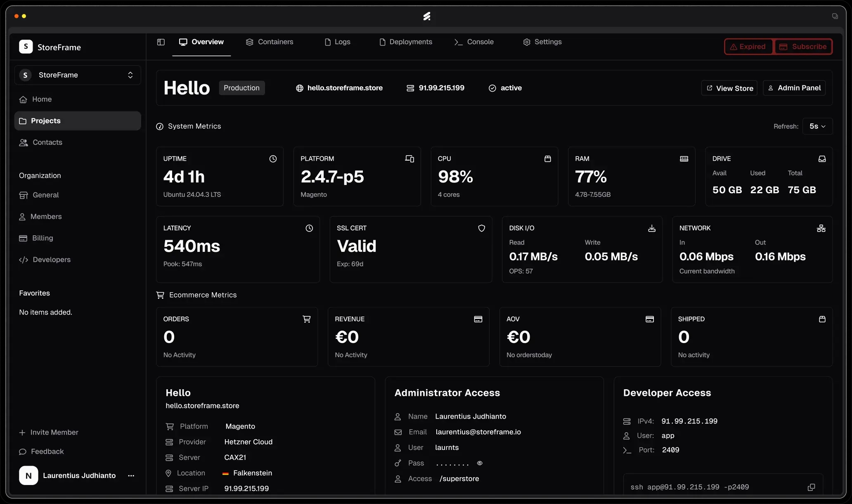Image resolution: width=852 pixels, height=504 pixels.
Task: Click the lightning logo at top center
Action: [x=427, y=16]
